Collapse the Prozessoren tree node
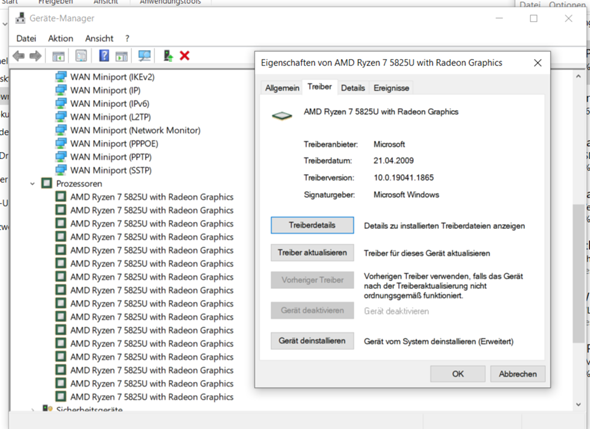Image resolution: width=590 pixels, height=429 pixels. 32,184
